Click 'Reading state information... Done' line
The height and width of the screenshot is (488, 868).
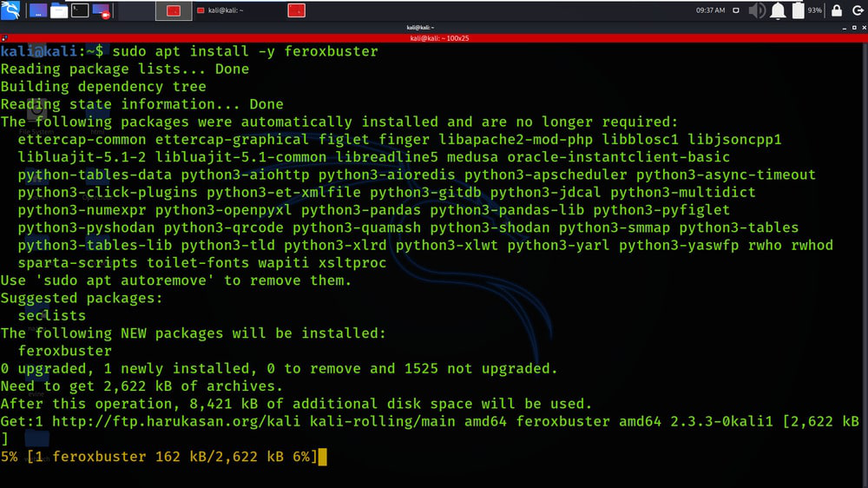point(141,104)
